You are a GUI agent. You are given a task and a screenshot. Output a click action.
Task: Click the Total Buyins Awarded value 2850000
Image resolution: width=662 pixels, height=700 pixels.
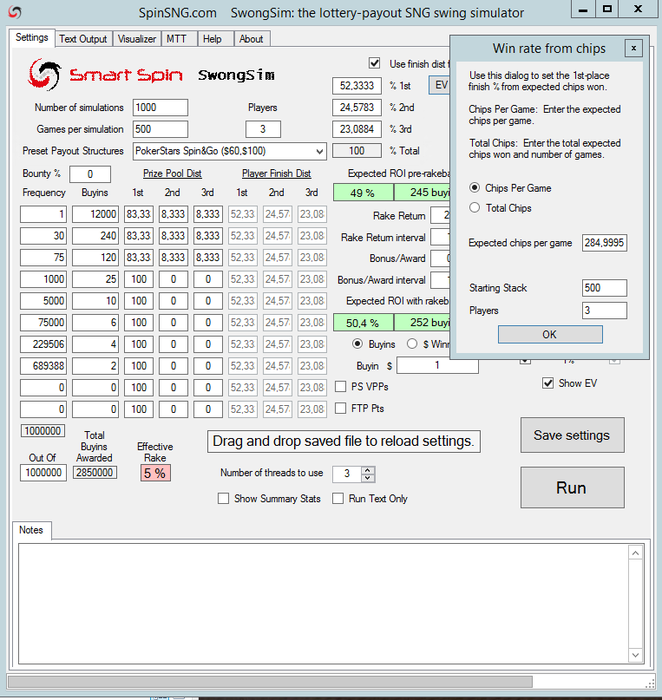(x=95, y=472)
